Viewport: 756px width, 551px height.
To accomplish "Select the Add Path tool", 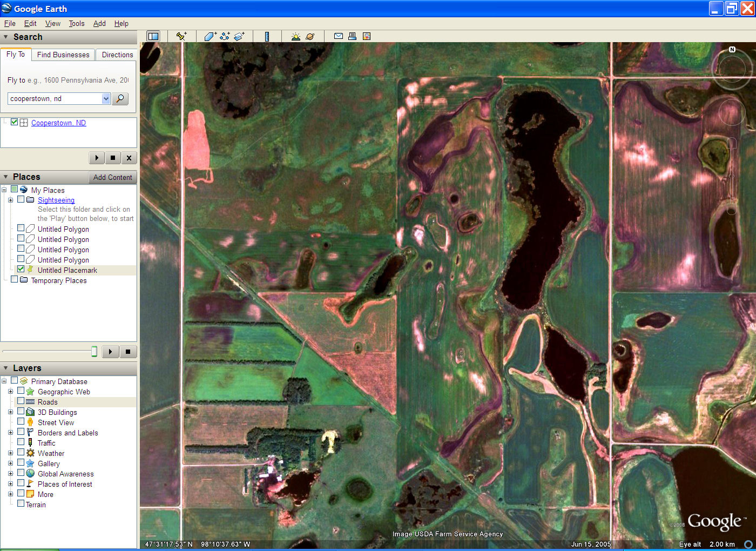I will point(225,36).
